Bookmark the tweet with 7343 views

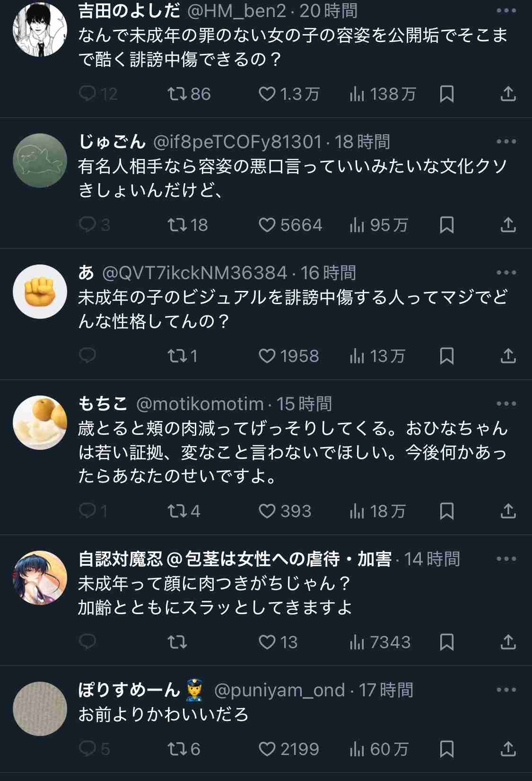pos(446,642)
